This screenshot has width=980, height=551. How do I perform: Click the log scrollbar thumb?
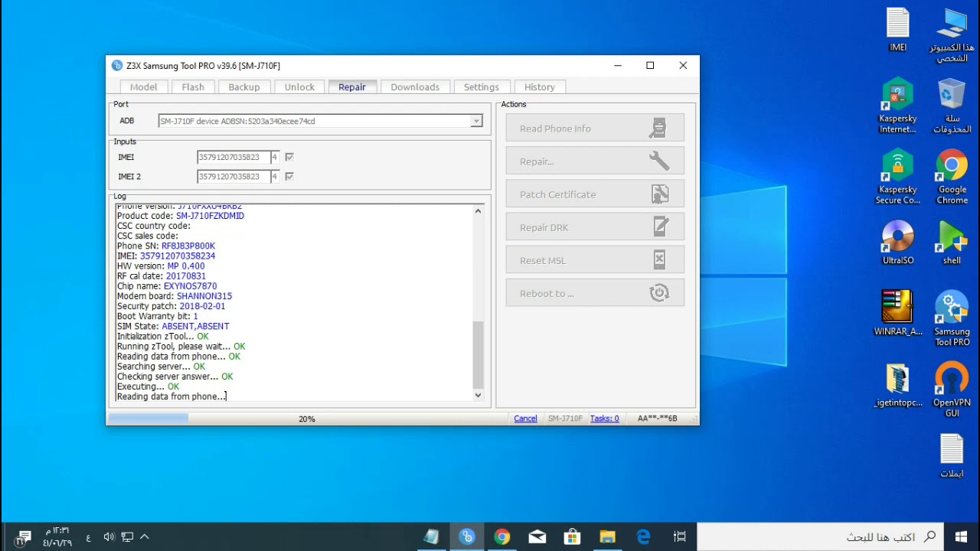click(479, 355)
